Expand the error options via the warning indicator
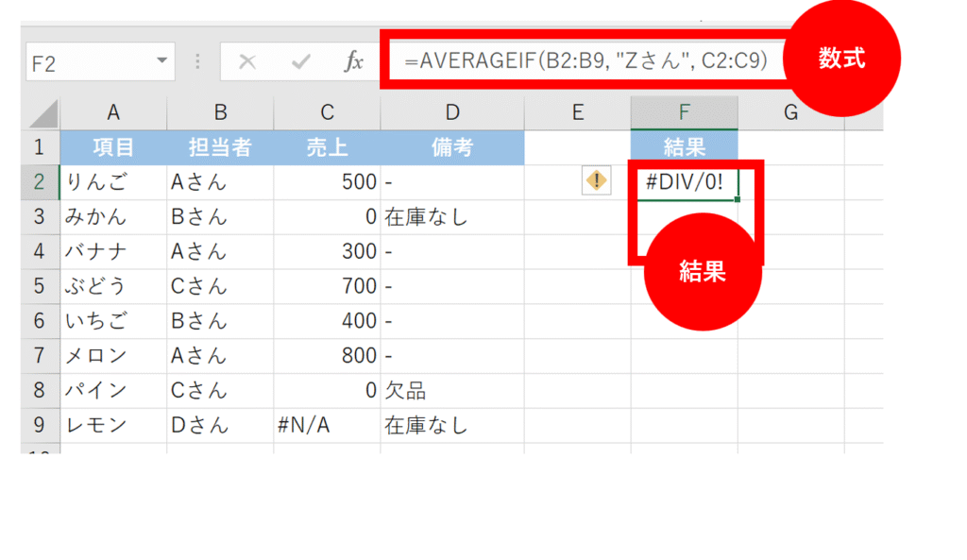Screen dimensions: 967x560 click(596, 179)
